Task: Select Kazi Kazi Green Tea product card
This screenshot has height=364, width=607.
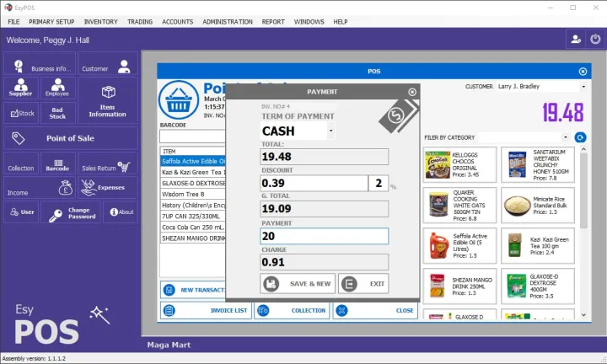Action: coord(538,246)
